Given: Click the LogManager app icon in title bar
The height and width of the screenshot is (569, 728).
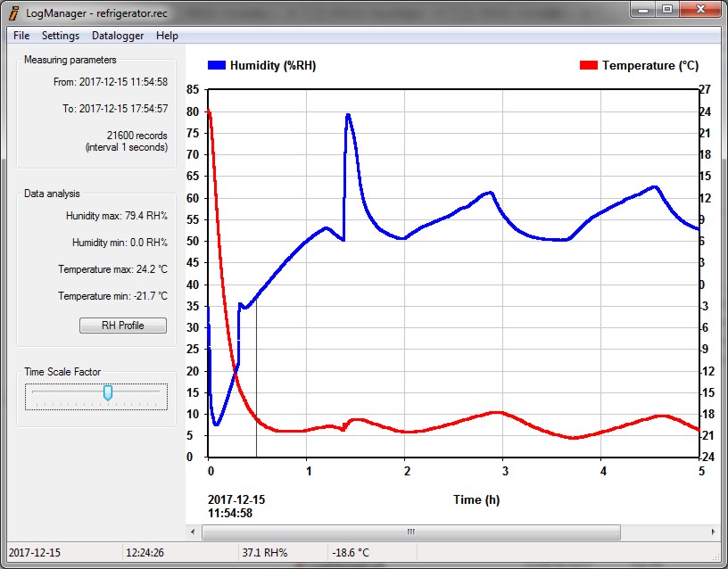Looking at the screenshot, I should click(x=14, y=13).
